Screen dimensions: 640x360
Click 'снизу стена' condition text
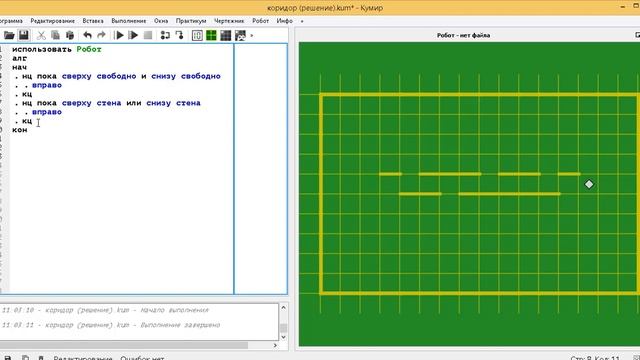click(173, 103)
